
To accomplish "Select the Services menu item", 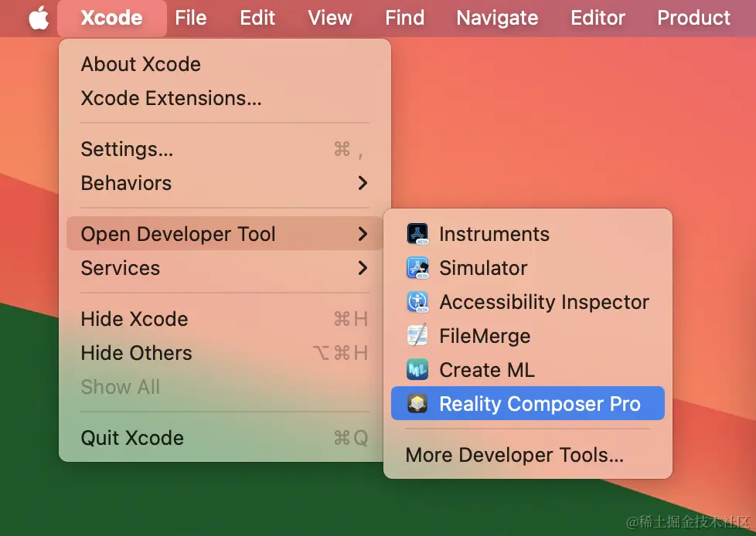I will point(225,268).
